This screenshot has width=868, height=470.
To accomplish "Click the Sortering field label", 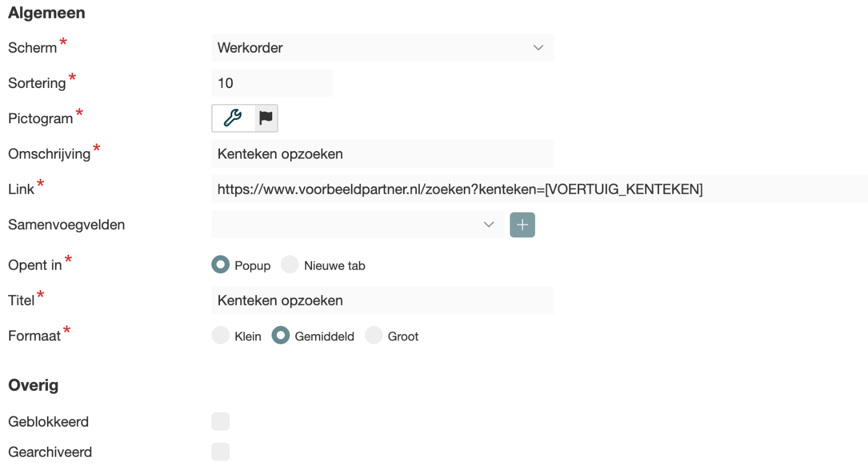I will pos(37,83).
